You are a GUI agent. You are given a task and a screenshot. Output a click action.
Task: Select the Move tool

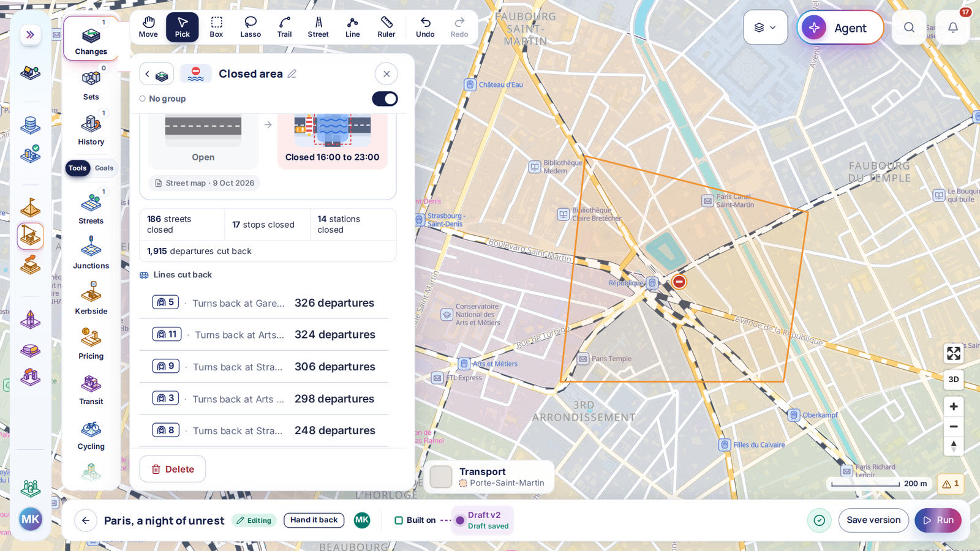click(148, 28)
